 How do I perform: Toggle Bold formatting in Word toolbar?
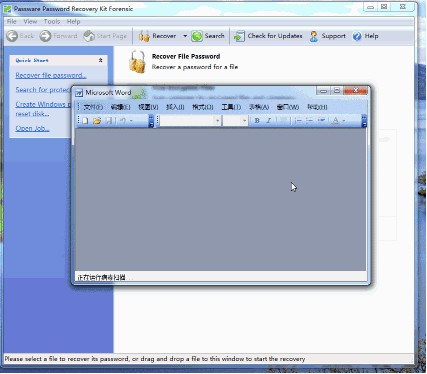257,121
